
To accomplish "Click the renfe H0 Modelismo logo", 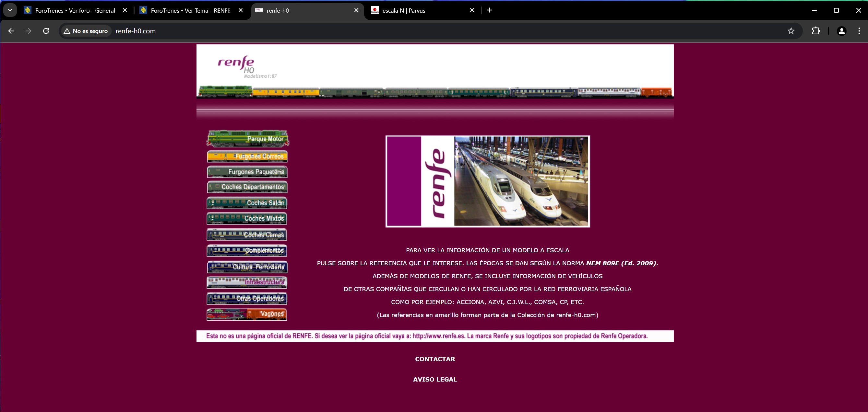I will click(x=247, y=67).
